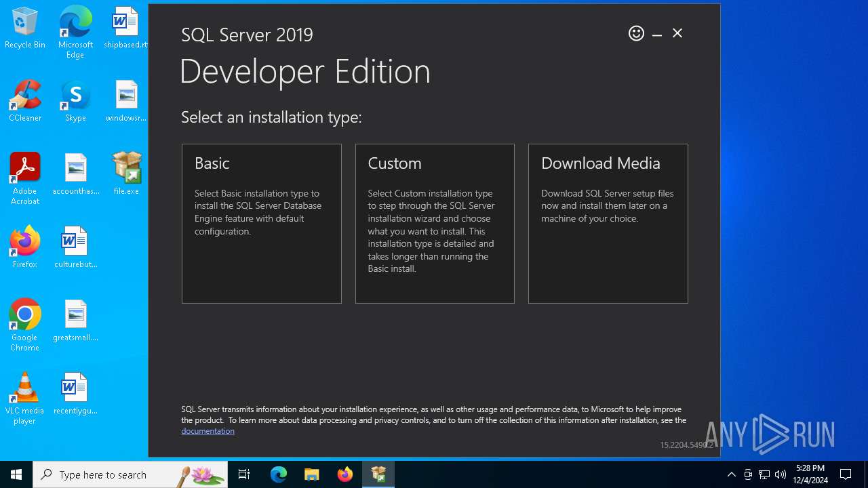868x488 pixels.
Task: Click the SQL Server 2019 title text
Action: (x=247, y=35)
